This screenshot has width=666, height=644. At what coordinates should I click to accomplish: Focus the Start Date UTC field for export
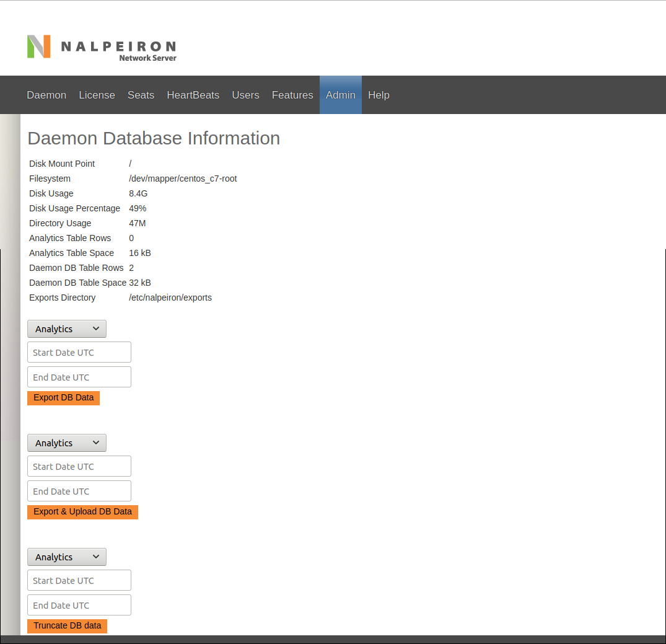(79, 353)
